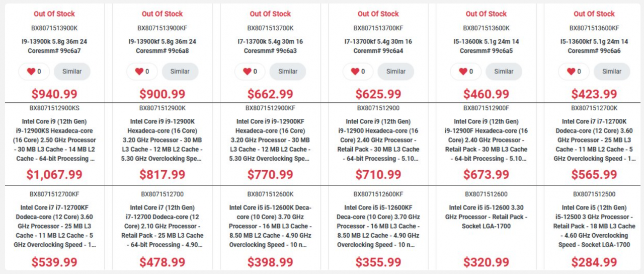Click heart icon for i7-13700K
This screenshot has width=644, height=274.
click(247, 72)
